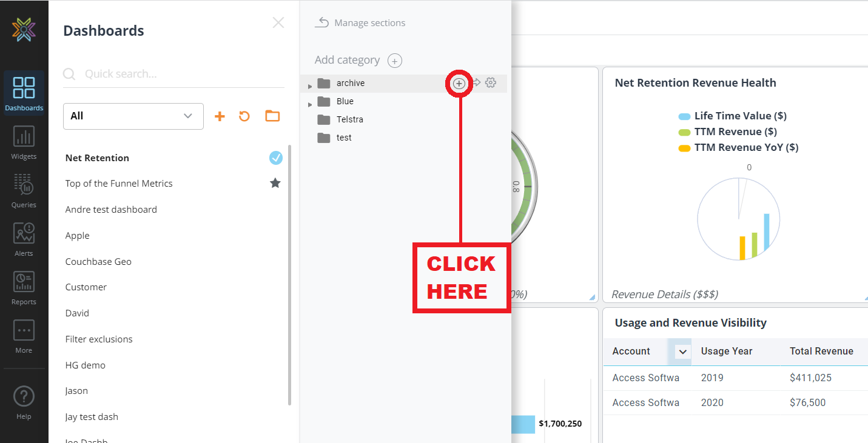Click the Manage sections back link
This screenshot has width=868, height=443.
360,23
